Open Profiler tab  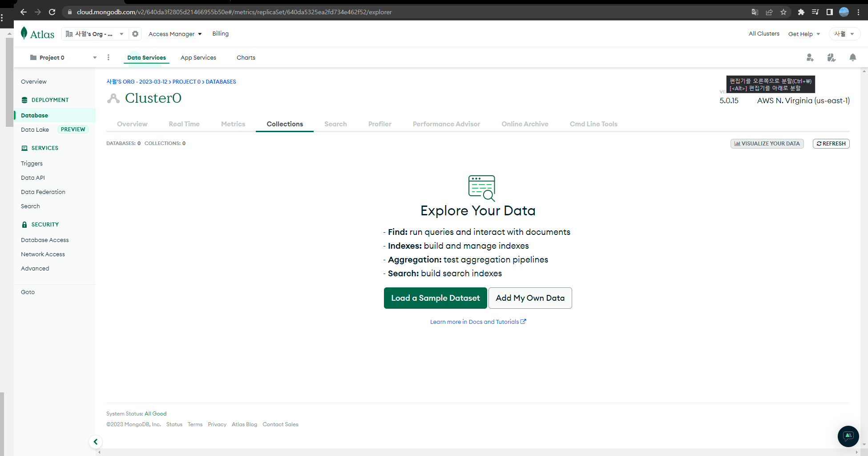click(x=380, y=124)
